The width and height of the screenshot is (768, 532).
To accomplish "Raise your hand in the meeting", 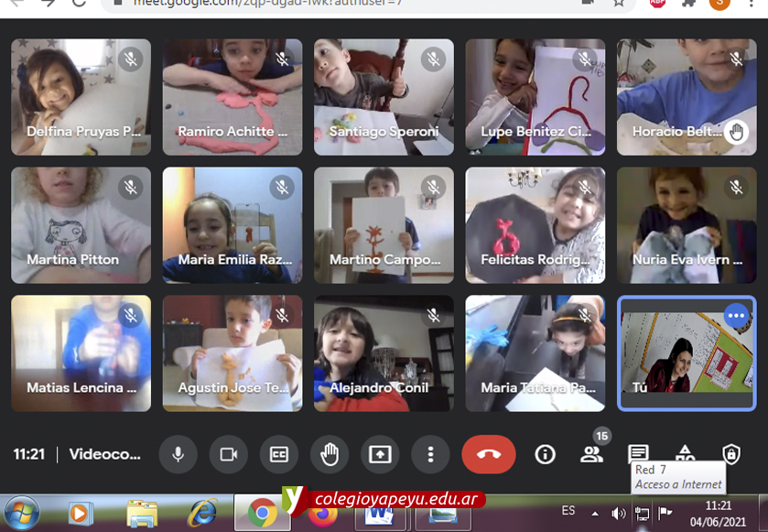I will 330,454.
